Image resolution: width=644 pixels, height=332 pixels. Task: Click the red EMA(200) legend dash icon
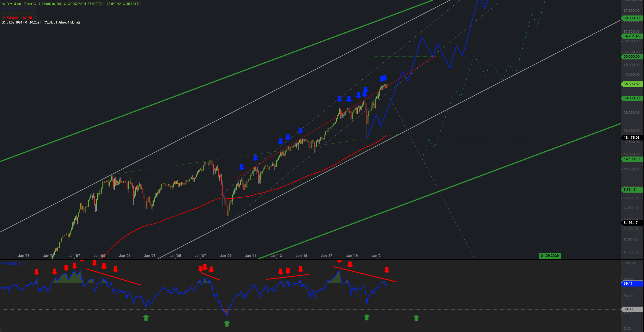click(x=3, y=18)
